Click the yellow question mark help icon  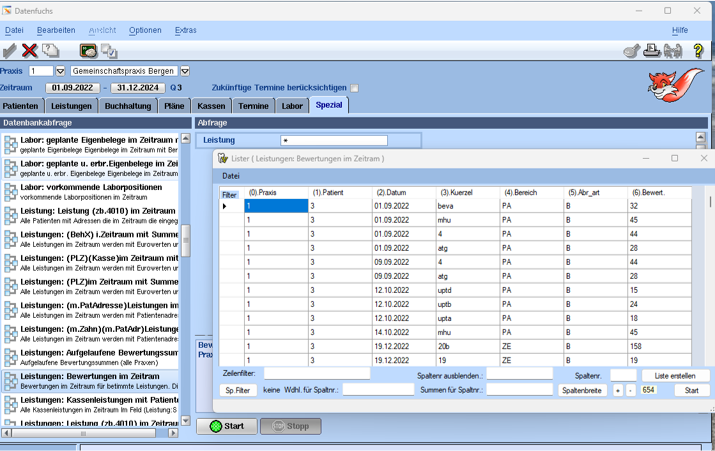[698, 51]
